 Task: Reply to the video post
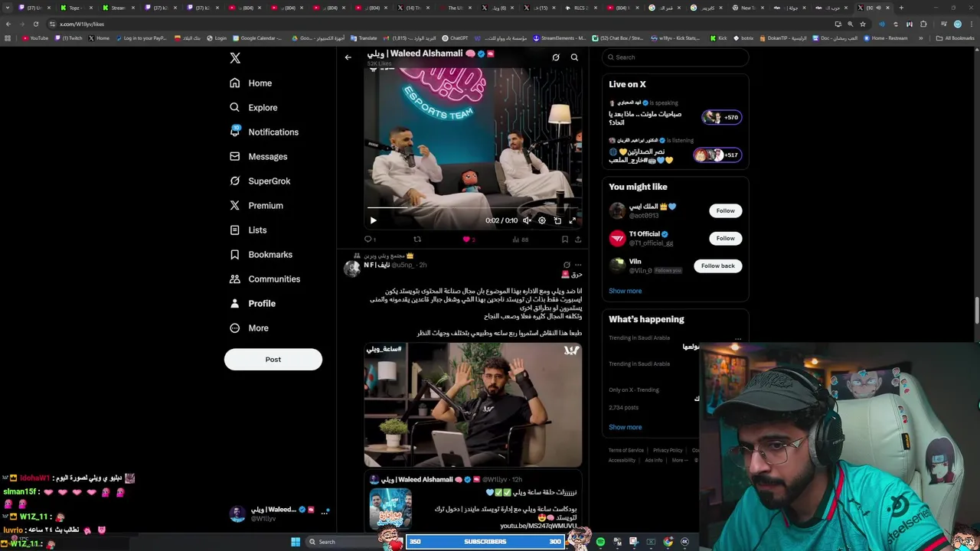(x=370, y=240)
